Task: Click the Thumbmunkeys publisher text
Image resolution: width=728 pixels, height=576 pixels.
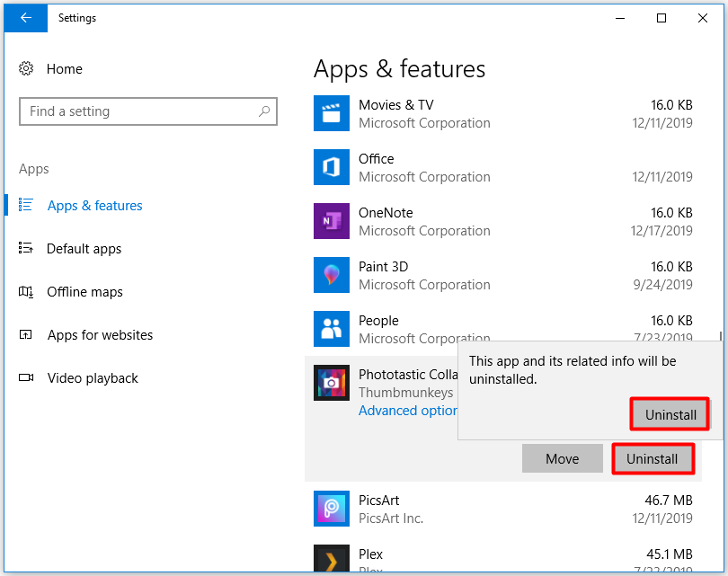Action: point(405,393)
